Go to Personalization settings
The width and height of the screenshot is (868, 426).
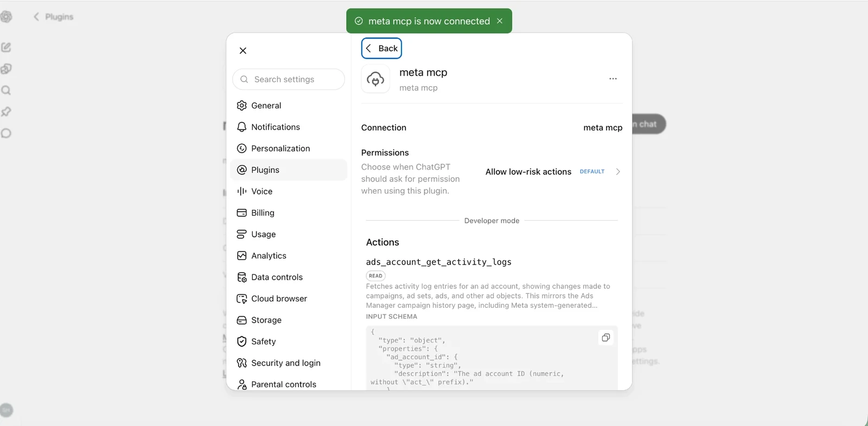click(289, 149)
